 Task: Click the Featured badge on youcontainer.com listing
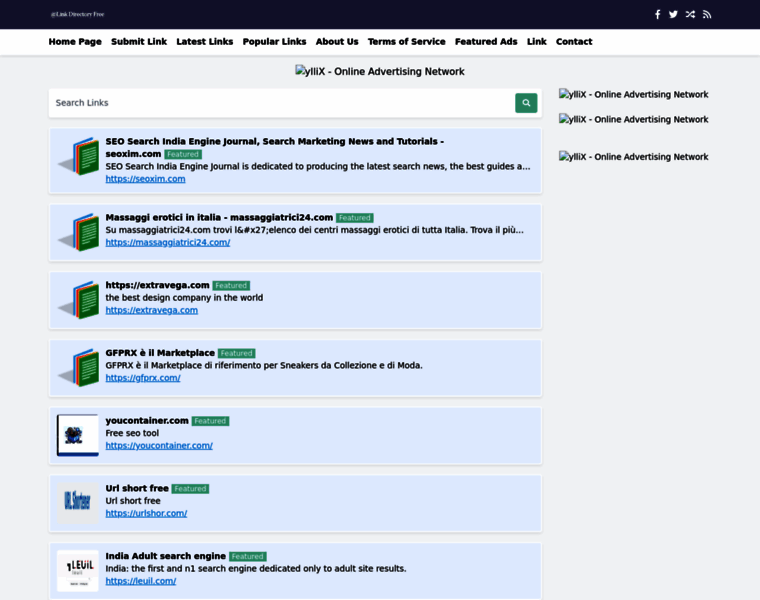tap(210, 421)
